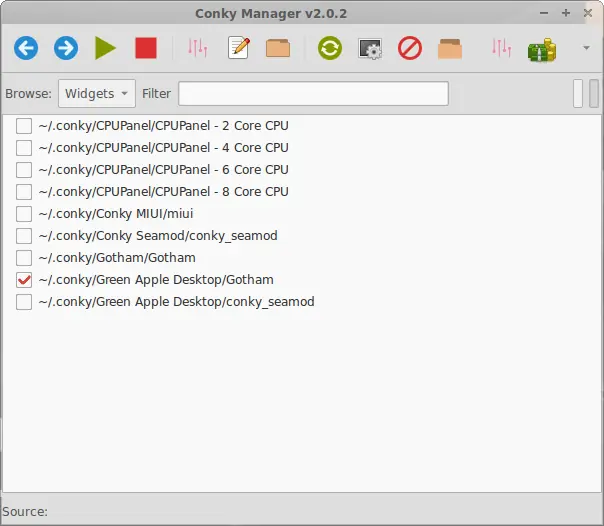Screen dimensions: 604x526
Task: Select row text 'Conky Seamod/conky_seamod'
Action: pos(186,236)
